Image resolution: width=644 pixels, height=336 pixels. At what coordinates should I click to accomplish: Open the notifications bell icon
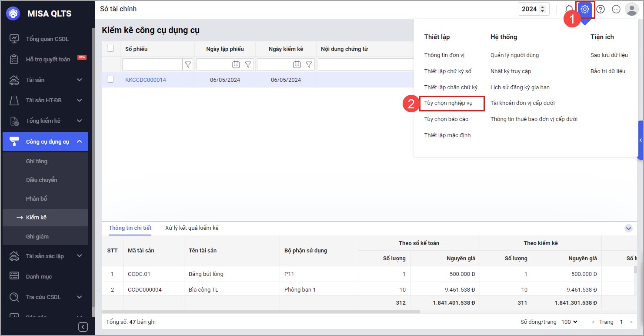[569, 9]
